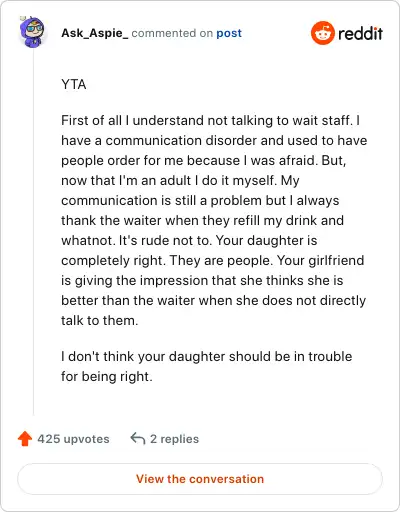Open the '2 replies' label
This screenshot has height=512, width=400.
coord(174,439)
